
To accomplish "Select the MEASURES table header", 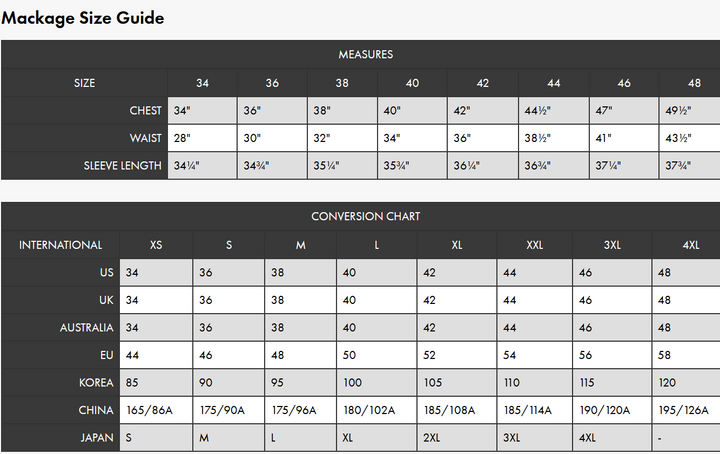I will [366, 55].
